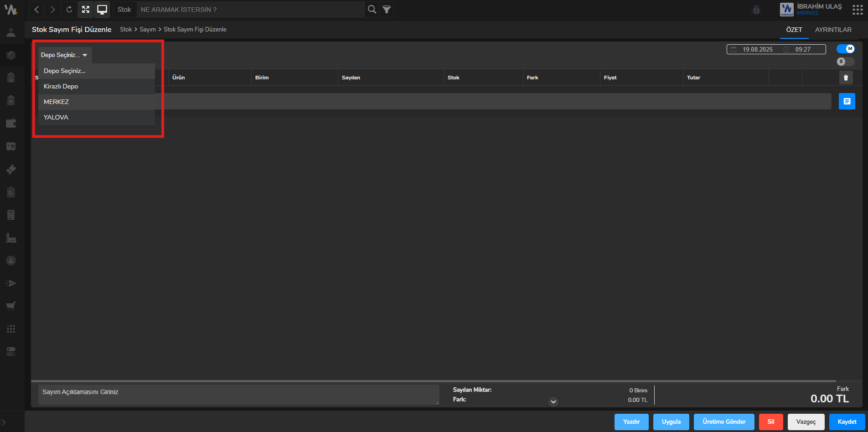Viewport: 868px width, 432px height.
Task: Enable the S toggle switch
Action: pos(846,62)
